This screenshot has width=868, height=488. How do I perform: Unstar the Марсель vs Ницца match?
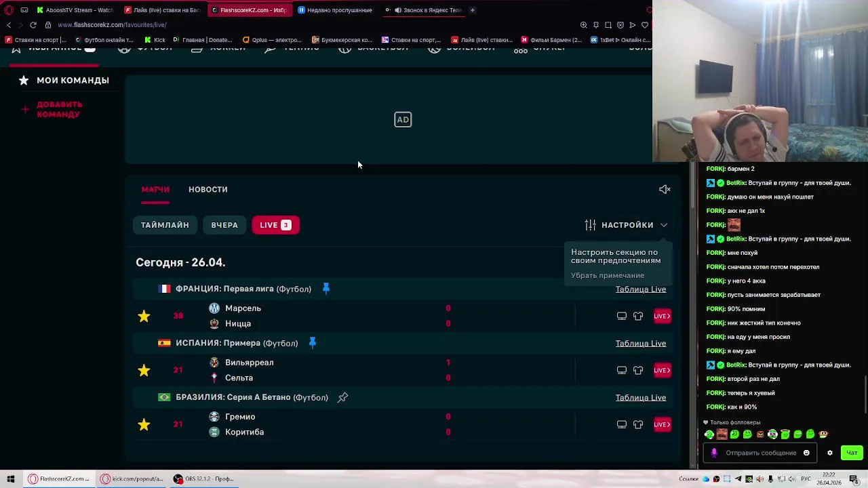click(144, 316)
